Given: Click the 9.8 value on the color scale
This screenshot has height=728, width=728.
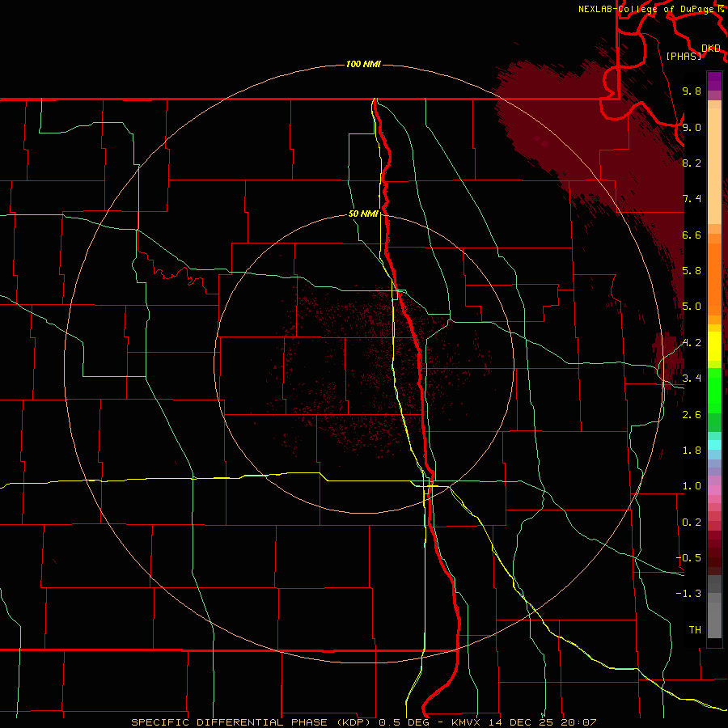Looking at the screenshot, I should click(x=692, y=91).
